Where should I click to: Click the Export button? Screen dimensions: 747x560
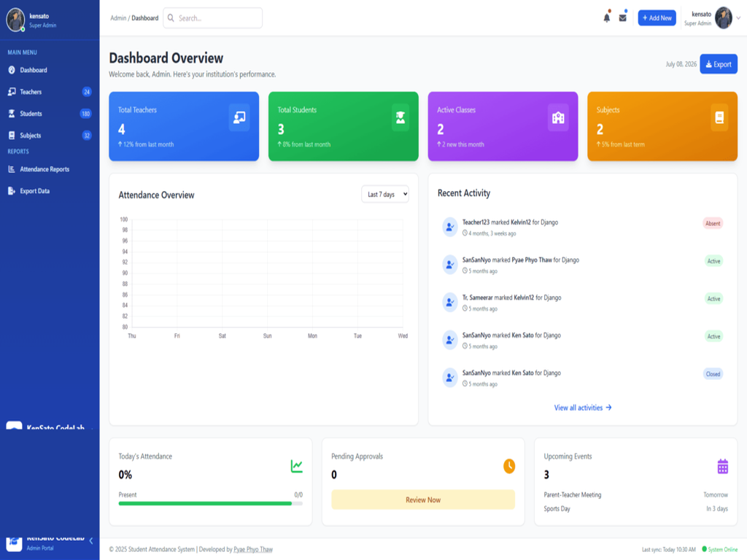[719, 64]
